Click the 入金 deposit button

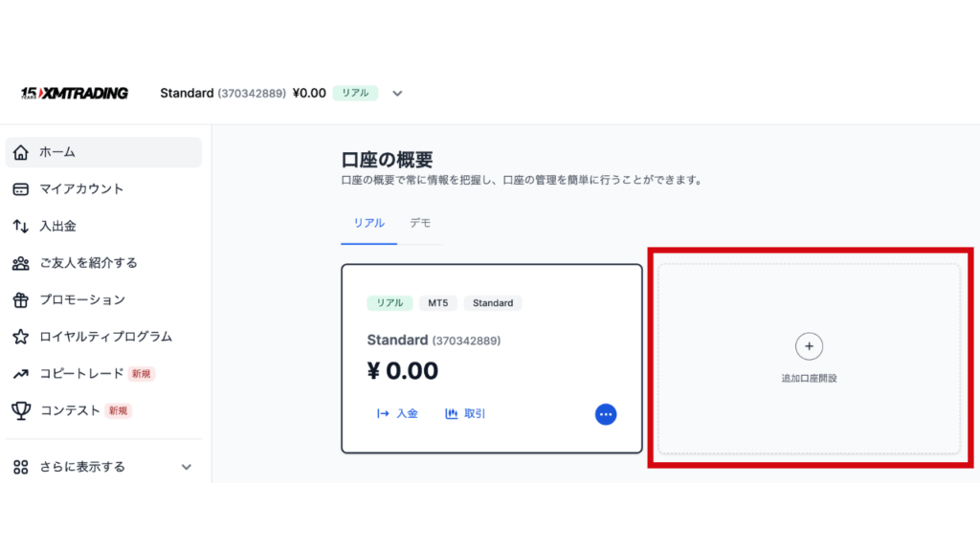click(x=398, y=414)
